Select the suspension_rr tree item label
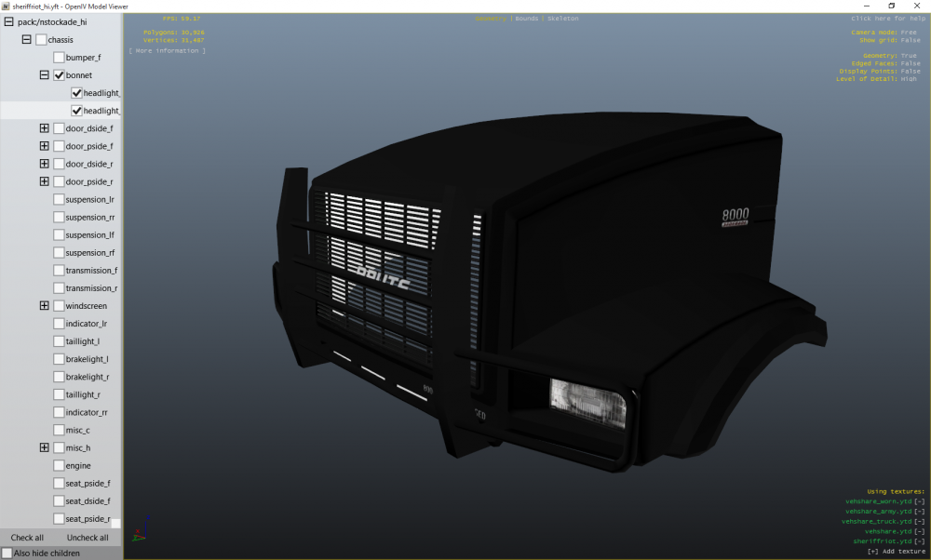This screenshot has width=931, height=560. coord(90,217)
